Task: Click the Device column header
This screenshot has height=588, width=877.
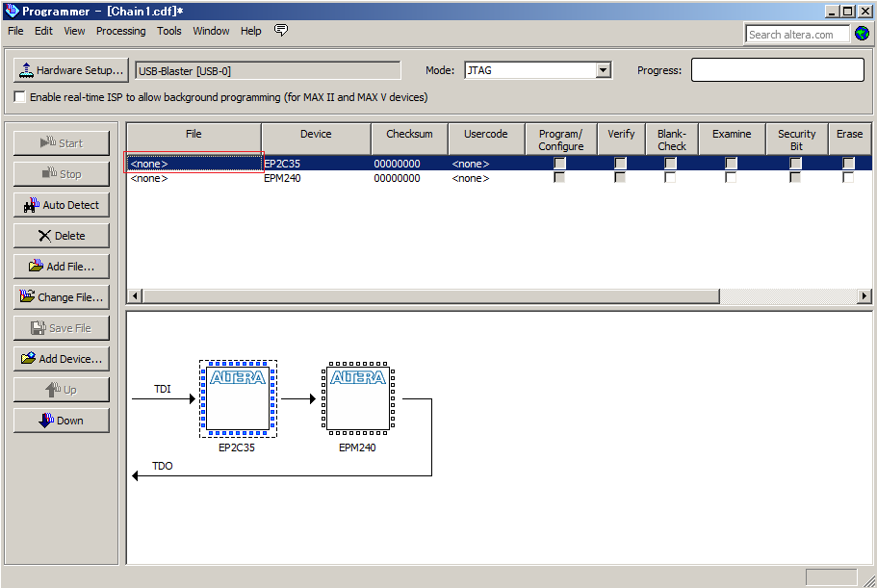Action: [316, 139]
